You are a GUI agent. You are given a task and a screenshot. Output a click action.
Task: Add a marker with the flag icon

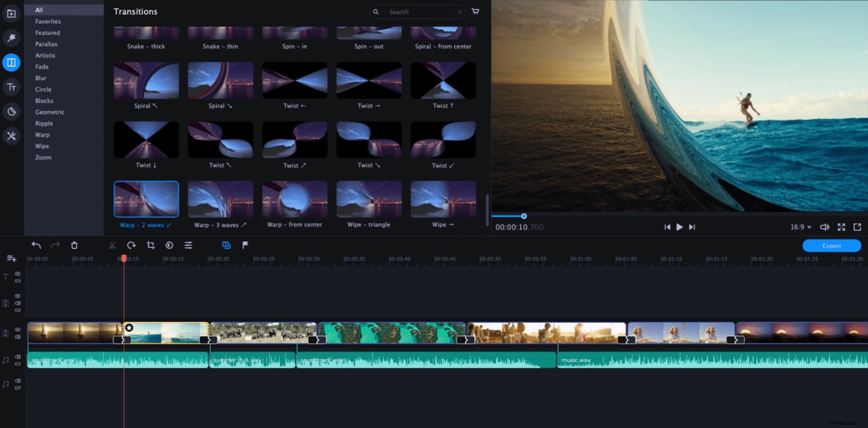point(245,245)
